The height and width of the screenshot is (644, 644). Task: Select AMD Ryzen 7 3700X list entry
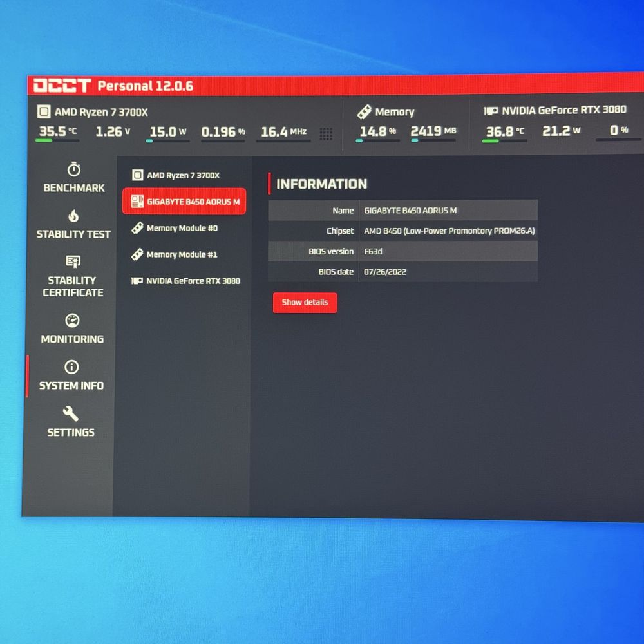tap(184, 175)
